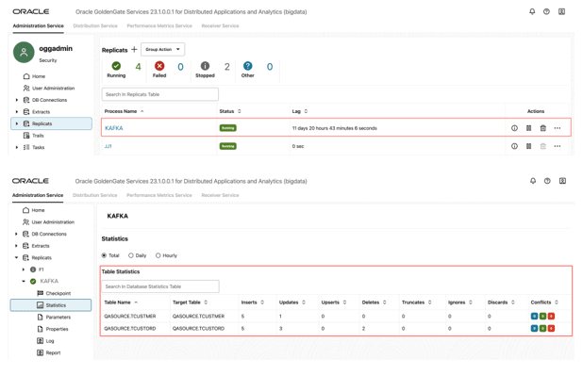Sort by Process Name column arrow
Screen dimensions: 583x392
coord(142,111)
